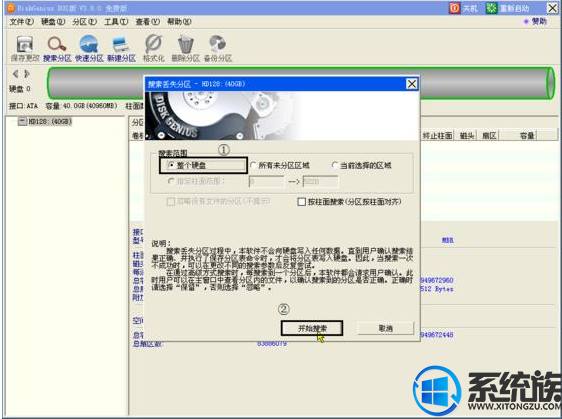562x419 pixels.
Task: Click the Save Changes (保存更改) toolbar icon
Action: point(24,49)
